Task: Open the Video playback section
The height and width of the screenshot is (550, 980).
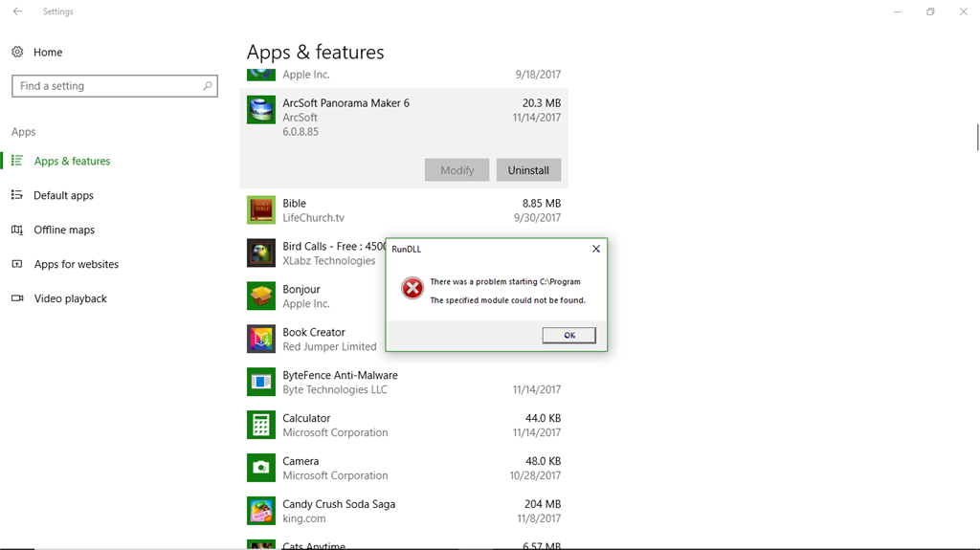Action: (x=70, y=298)
